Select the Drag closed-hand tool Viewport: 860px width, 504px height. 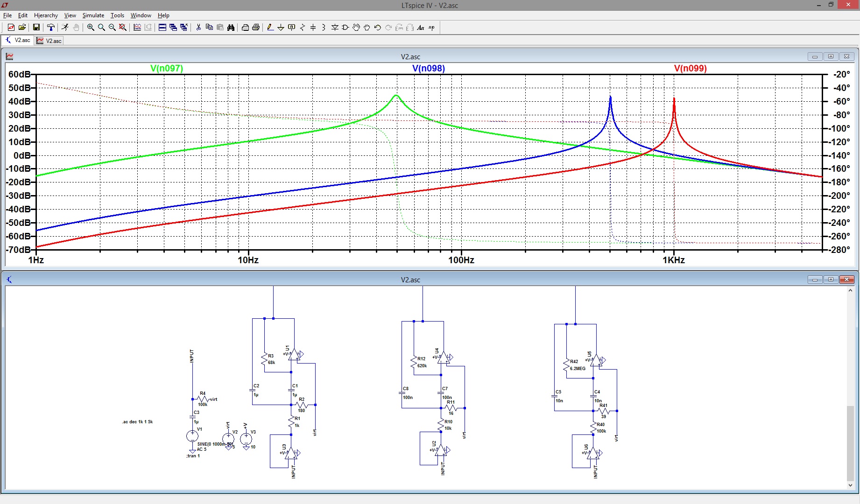click(367, 28)
